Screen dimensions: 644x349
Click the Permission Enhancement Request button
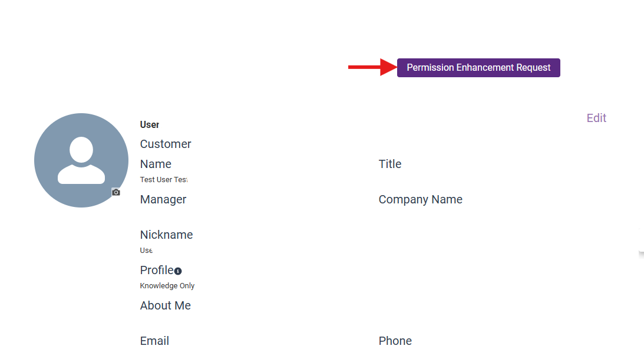(478, 68)
